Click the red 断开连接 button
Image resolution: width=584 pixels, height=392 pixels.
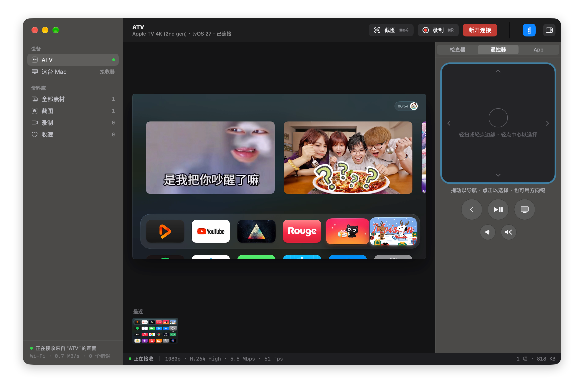click(x=480, y=30)
